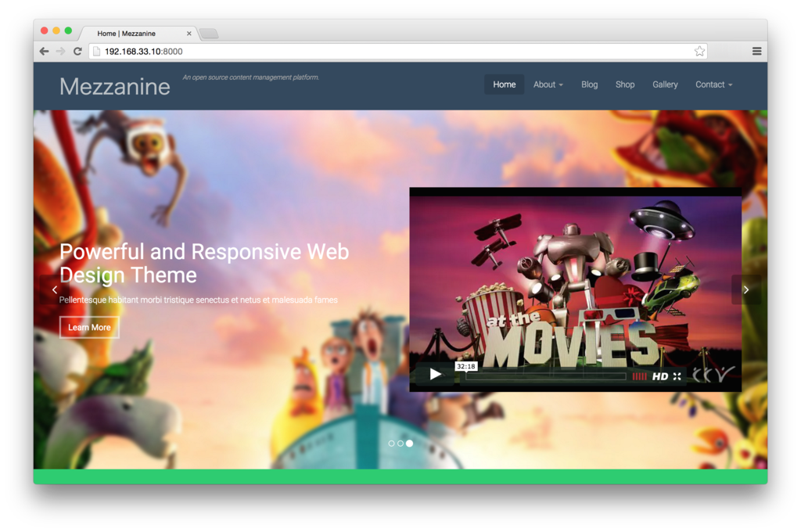Click the green browser zoom window button

[x=68, y=31]
